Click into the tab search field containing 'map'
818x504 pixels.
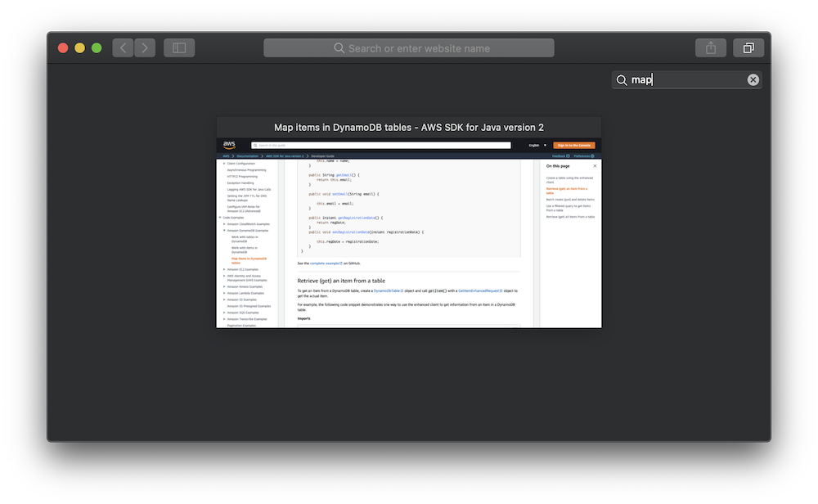686,80
